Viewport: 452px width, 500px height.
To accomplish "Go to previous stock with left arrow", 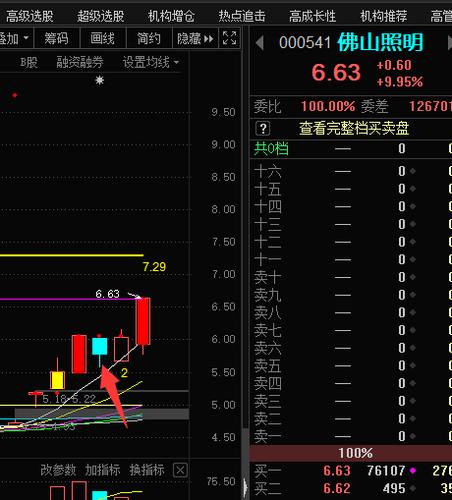I will tap(260, 43).
